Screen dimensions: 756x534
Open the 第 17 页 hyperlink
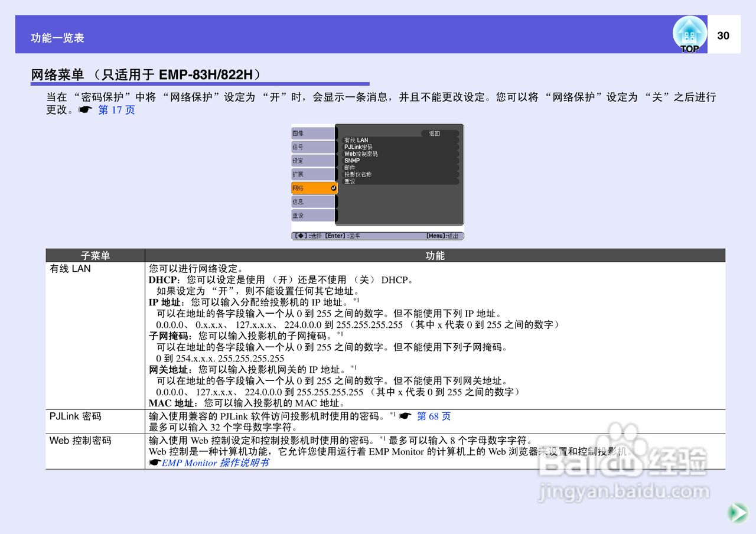click(116, 109)
